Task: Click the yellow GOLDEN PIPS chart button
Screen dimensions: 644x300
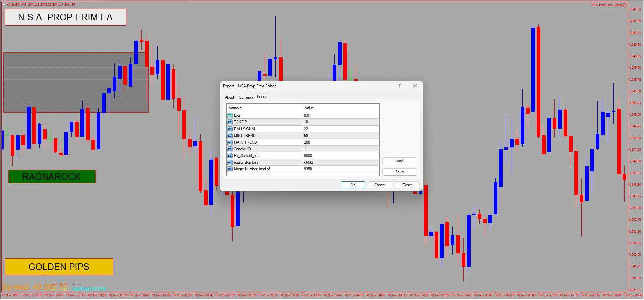Action: coord(59,267)
